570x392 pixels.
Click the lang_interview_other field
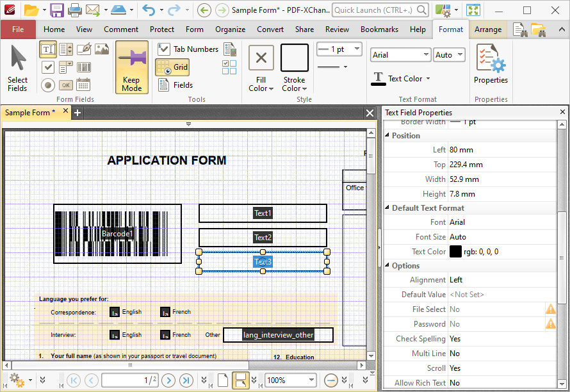tap(278, 335)
